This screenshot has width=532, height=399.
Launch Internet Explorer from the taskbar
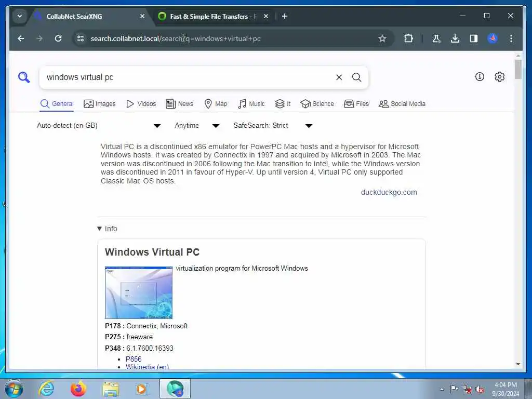(x=46, y=389)
